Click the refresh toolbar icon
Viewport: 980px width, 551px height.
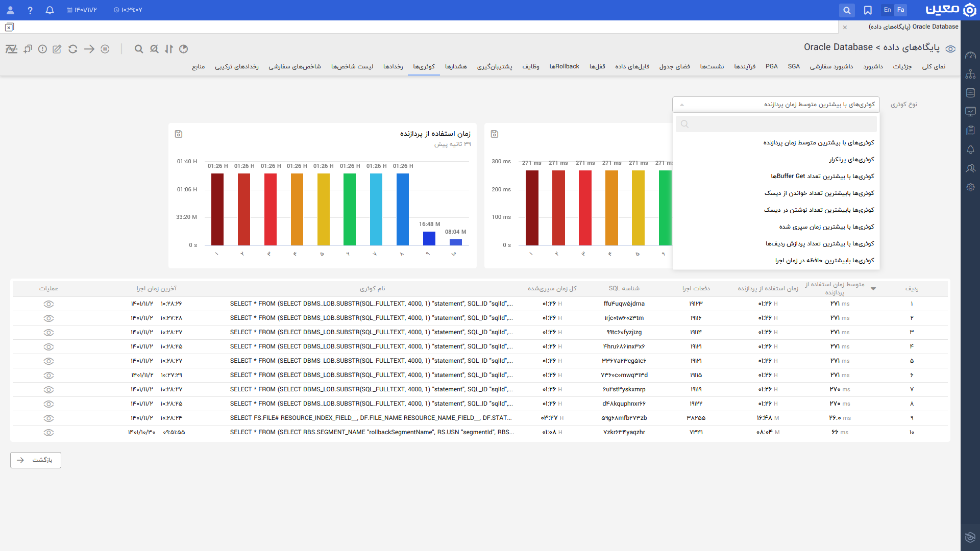(x=73, y=49)
